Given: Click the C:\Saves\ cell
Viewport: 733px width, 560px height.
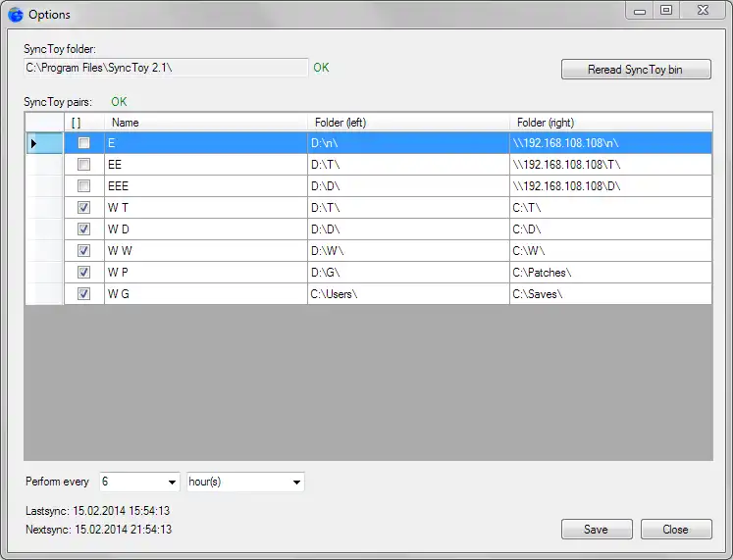Looking at the screenshot, I should (x=610, y=294).
